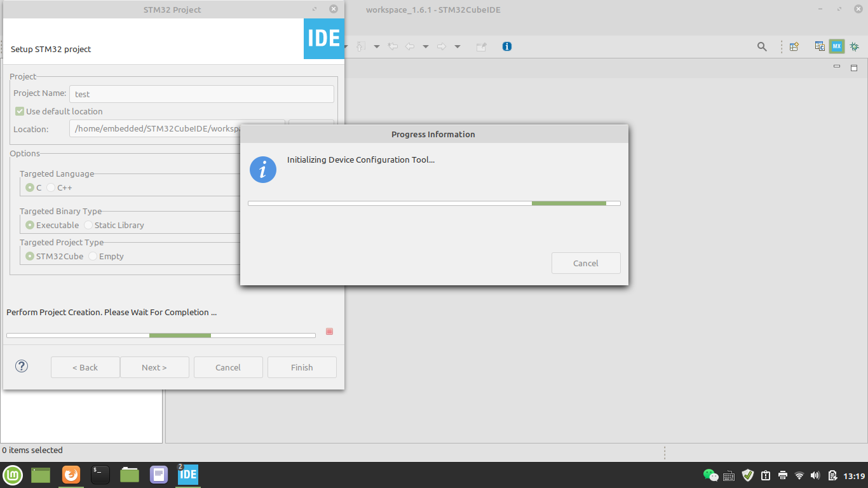Maximize the editor area view
868x488 pixels.
pos(854,67)
